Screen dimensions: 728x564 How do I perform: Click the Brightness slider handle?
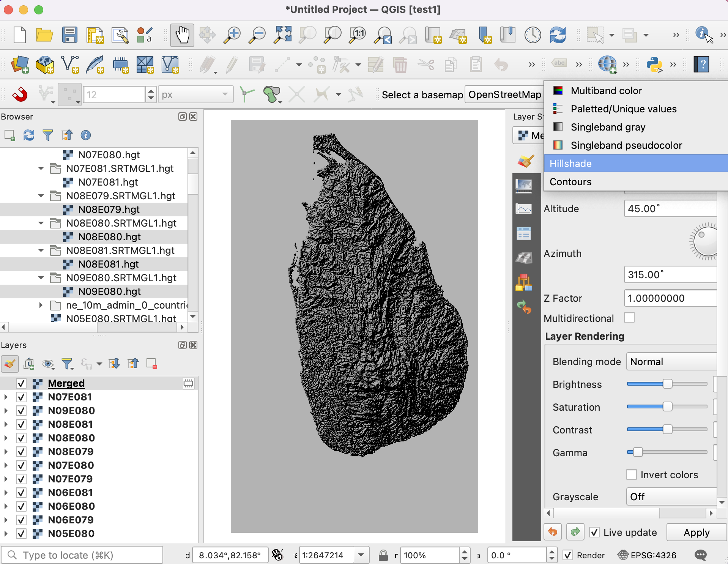[x=667, y=384]
